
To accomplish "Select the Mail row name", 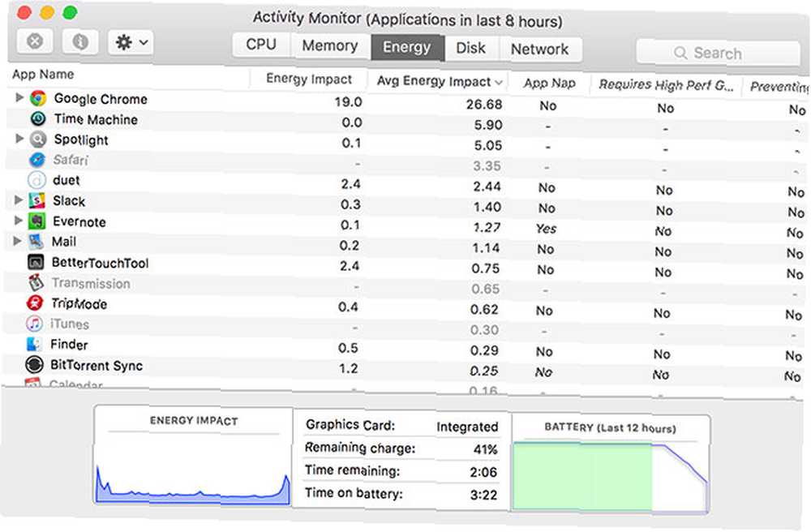I will click(63, 242).
